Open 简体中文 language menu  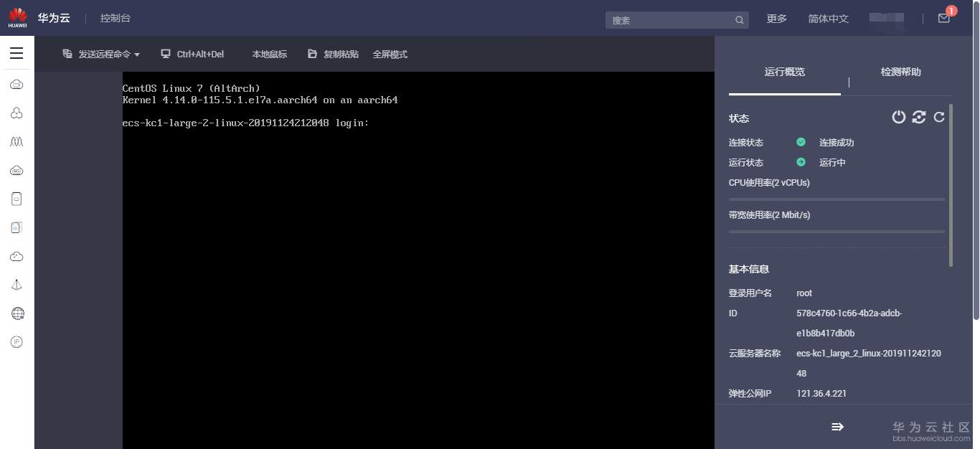pos(829,19)
